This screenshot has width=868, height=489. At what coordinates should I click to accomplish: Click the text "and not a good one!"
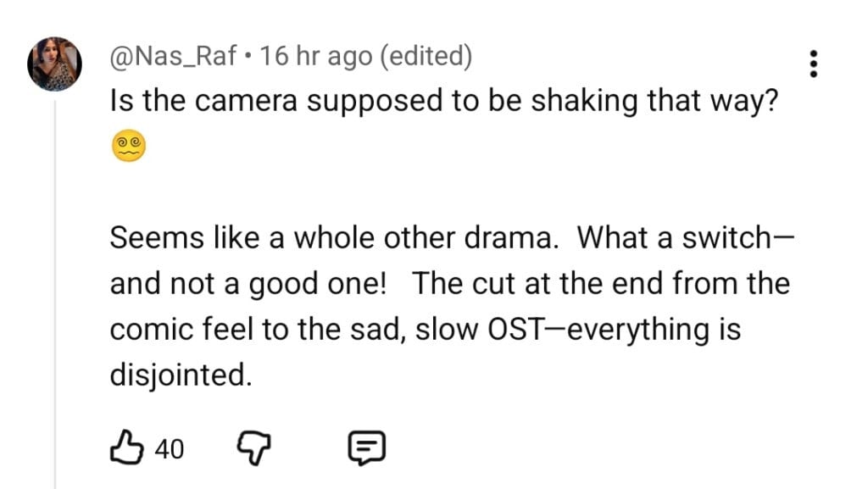[x=248, y=283]
